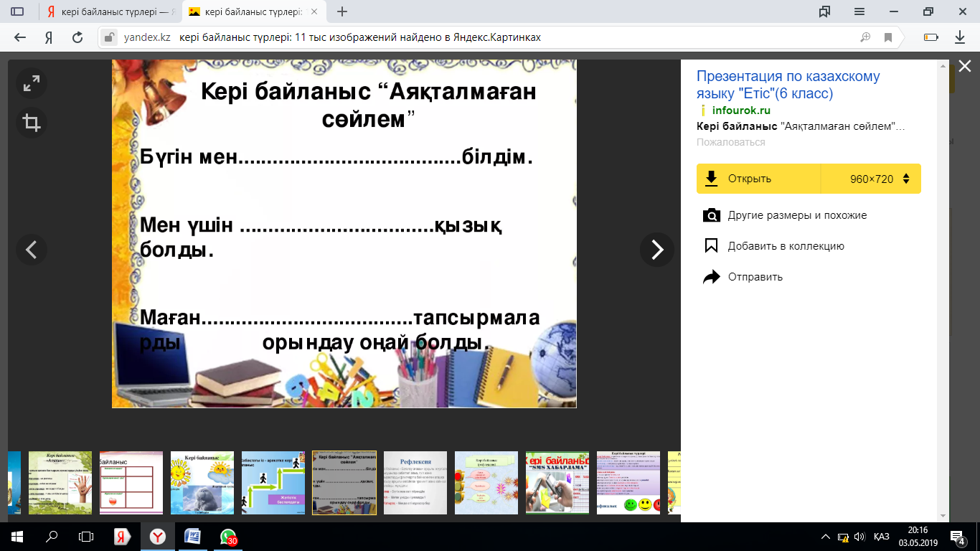Expand the 960×720 size dropdown
This screenshot has height=551, width=980.
pos(871,179)
